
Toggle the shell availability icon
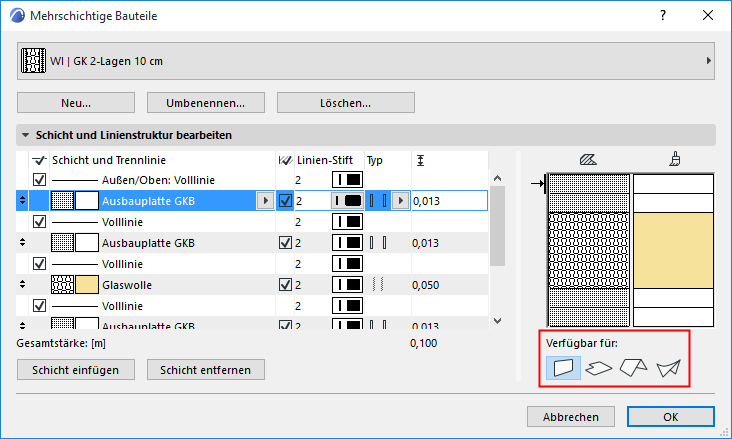(668, 368)
